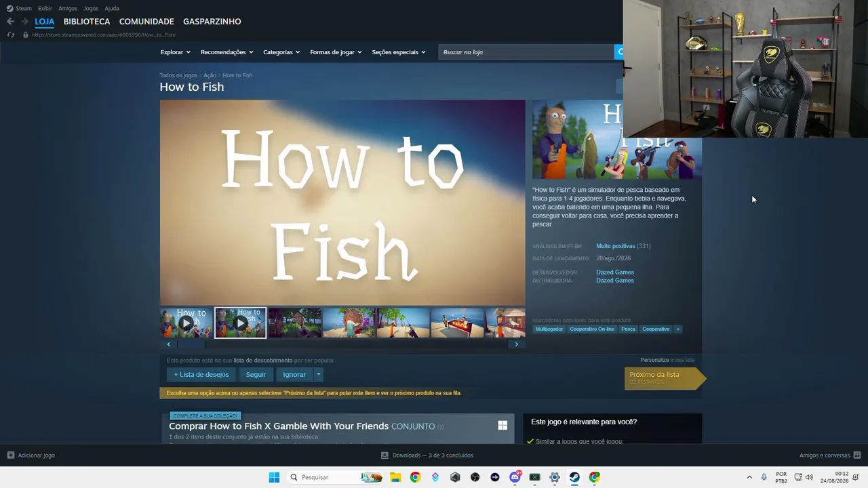
Task: Go forward with the Steam forward arrow
Action: pyautogui.click(x=25, y=22)
